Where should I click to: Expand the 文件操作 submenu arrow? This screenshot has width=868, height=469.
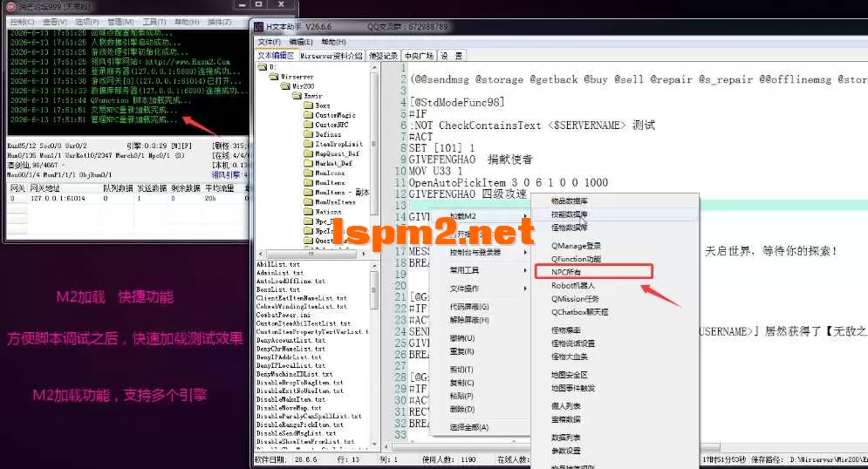(x=525, y=289)
